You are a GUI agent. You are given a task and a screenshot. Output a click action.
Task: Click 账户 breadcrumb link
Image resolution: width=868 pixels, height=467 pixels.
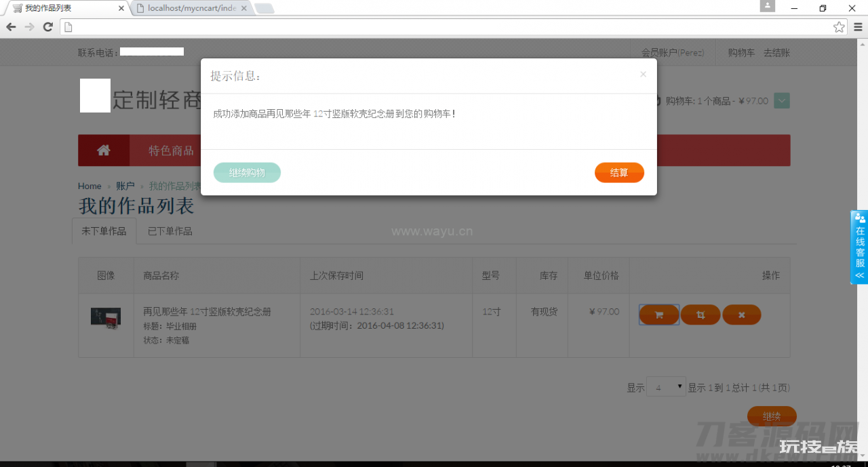(x=125, y=186)
